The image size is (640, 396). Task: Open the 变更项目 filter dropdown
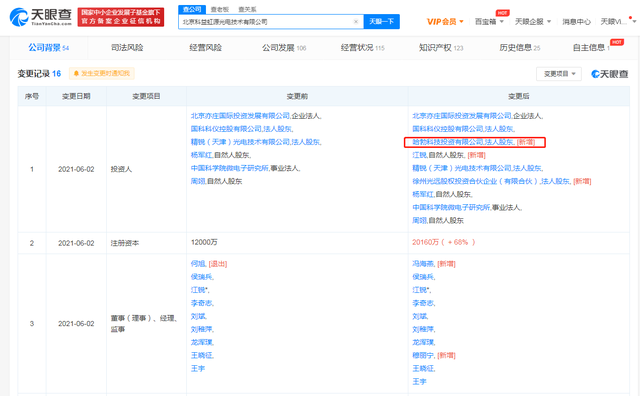click(x=559, y=74)
